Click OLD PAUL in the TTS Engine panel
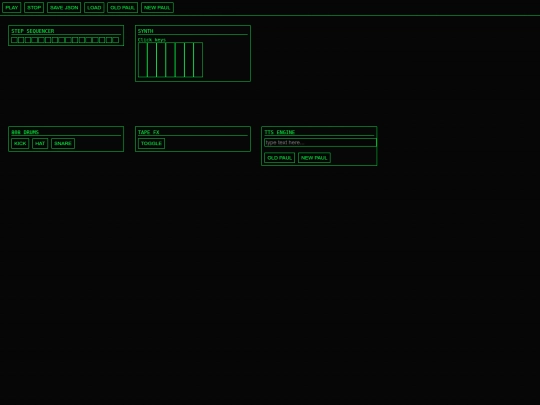Screen dimensions: 540x405 click(279, 158)
